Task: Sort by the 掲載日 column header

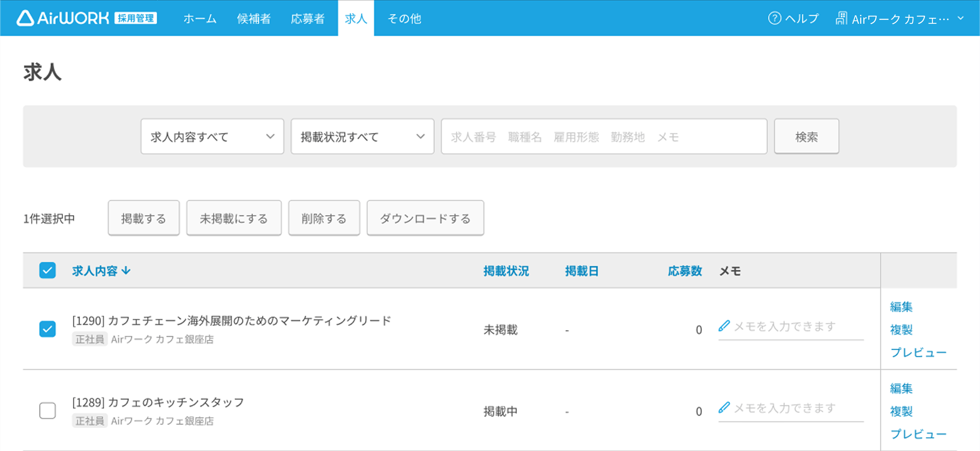Action: point(582,271)
